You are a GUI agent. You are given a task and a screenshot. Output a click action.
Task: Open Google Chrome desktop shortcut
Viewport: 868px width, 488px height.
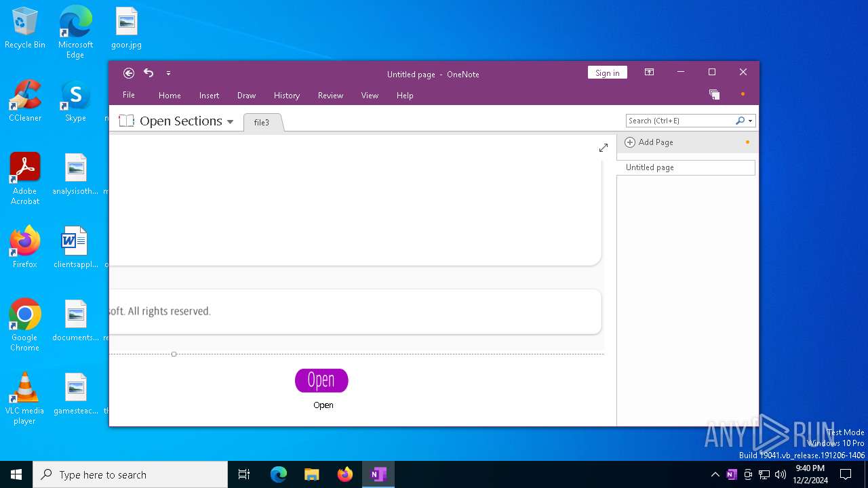(x=25, y=325)
